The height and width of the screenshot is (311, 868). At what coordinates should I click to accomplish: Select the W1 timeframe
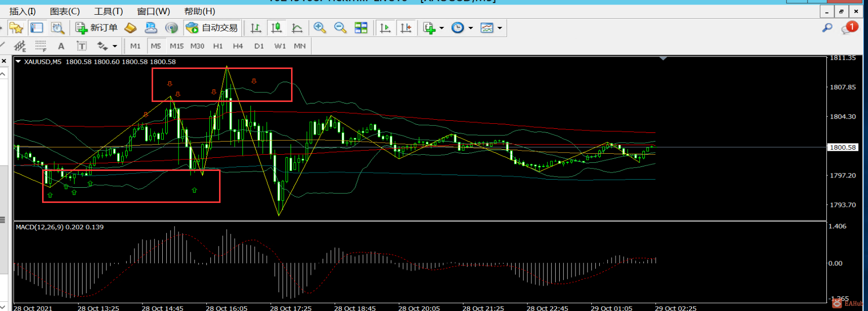[280, 46]
